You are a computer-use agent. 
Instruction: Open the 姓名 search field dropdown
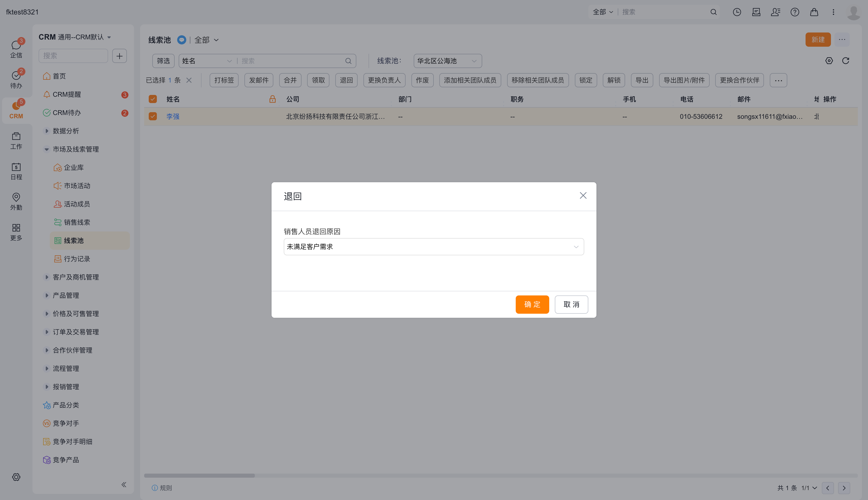coord(207,61)
